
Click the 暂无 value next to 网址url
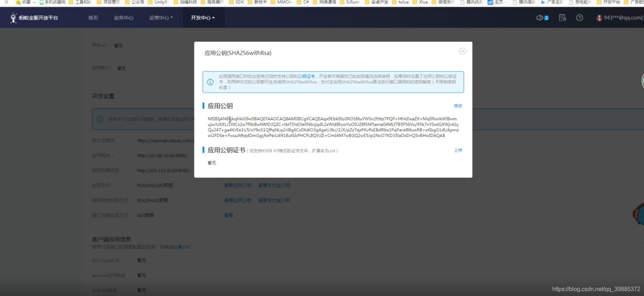(x=118, y=45)
